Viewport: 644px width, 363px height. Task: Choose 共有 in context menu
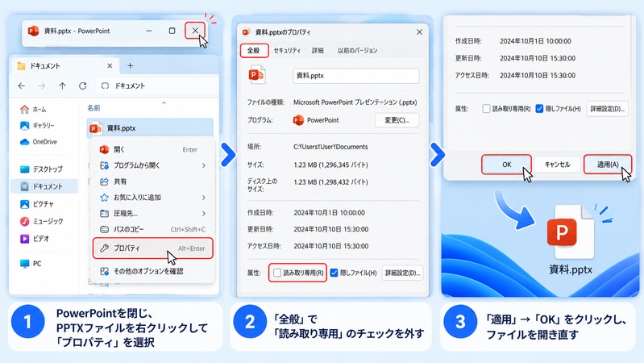tap(152, 181)
